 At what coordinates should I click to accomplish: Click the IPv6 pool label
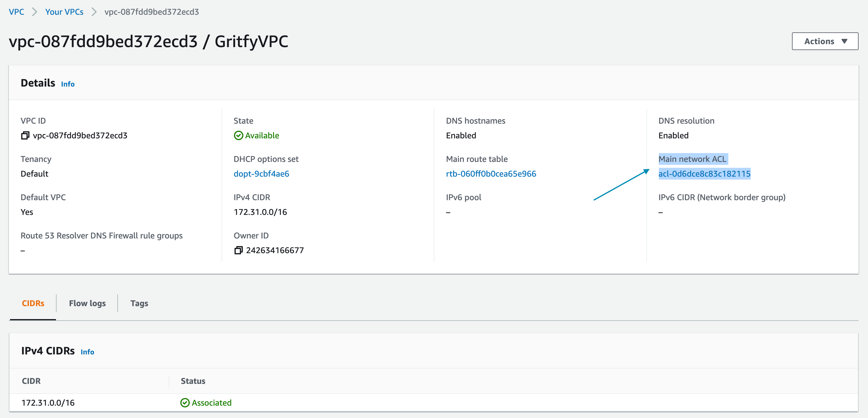click(x=464, y=198)
